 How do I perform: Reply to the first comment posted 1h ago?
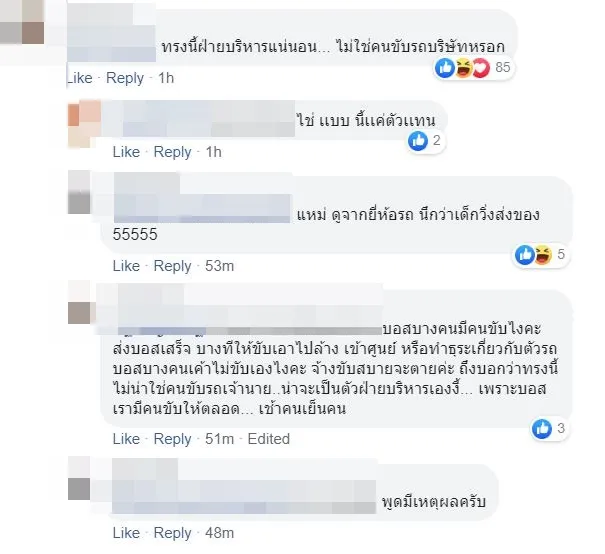pyautogui.click(x=125, y=78)
